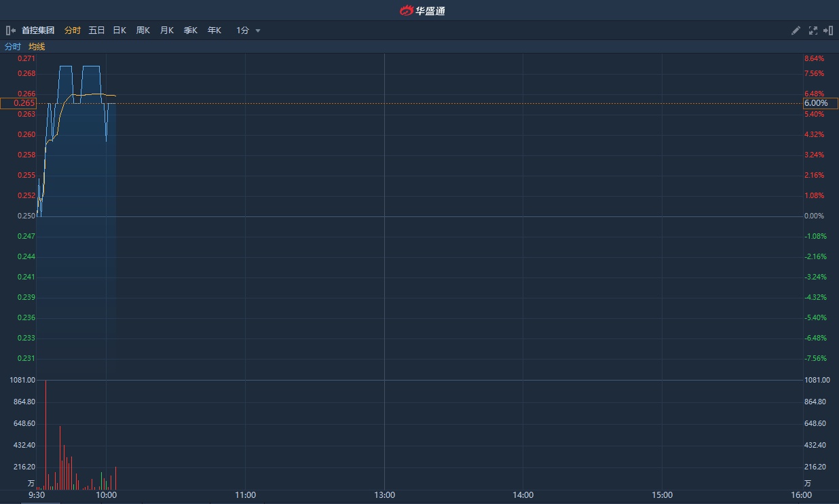Toggle the 均线 average line legend
The image size is (839, 504).
coord(37,47)
